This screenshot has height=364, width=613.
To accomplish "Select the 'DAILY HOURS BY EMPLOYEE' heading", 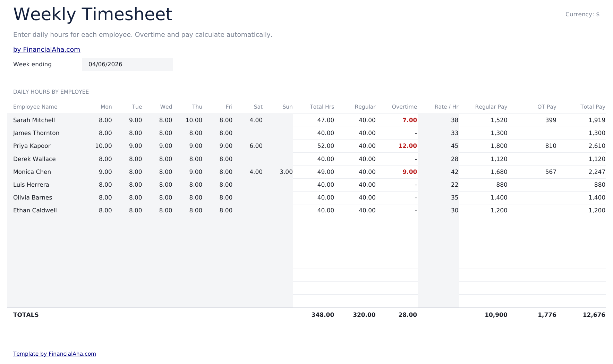I will point(51,92).
